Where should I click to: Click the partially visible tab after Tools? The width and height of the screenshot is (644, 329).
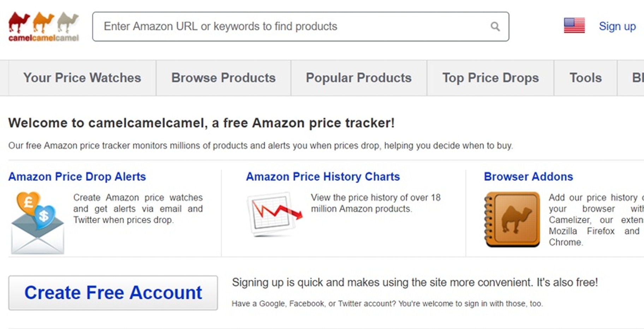pos(631,78)
